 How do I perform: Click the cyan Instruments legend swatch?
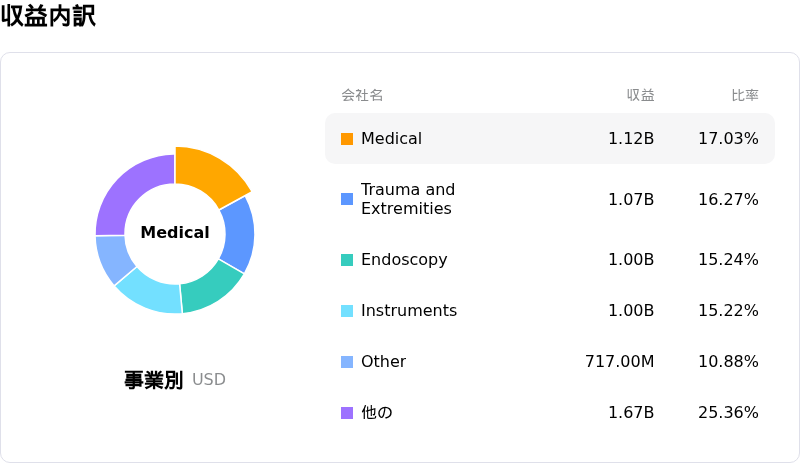tap(347, 311)
